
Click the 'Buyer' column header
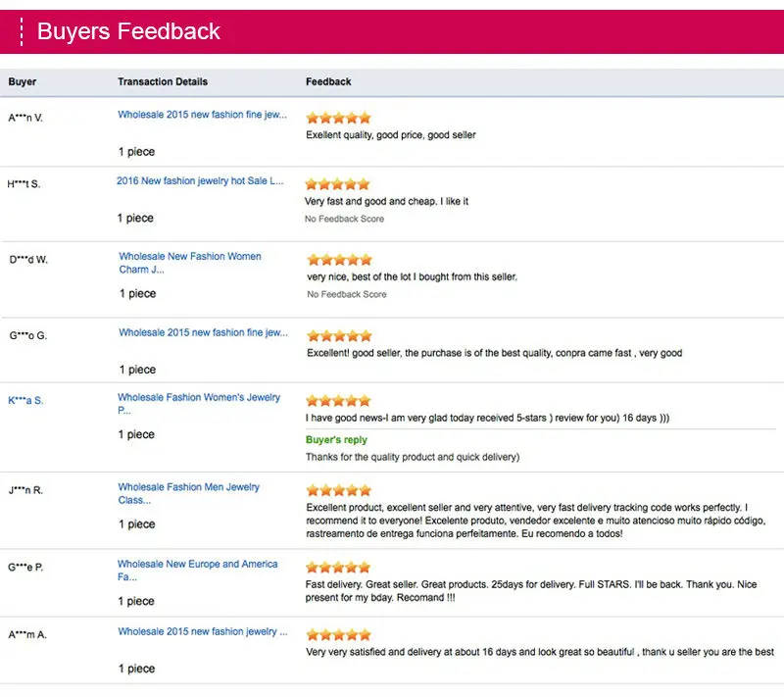(x=23, y=82)
